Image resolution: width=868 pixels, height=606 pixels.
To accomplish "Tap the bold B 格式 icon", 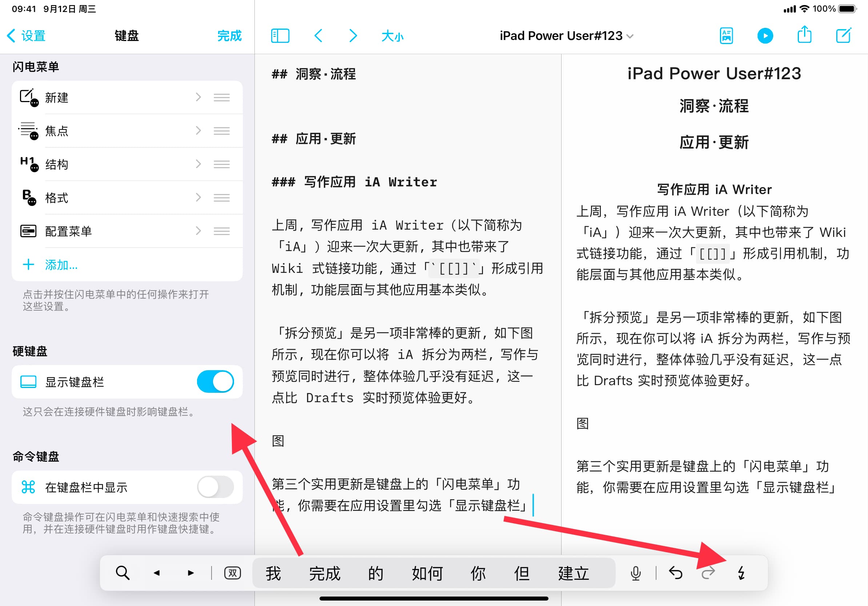I will pos(29,197).
